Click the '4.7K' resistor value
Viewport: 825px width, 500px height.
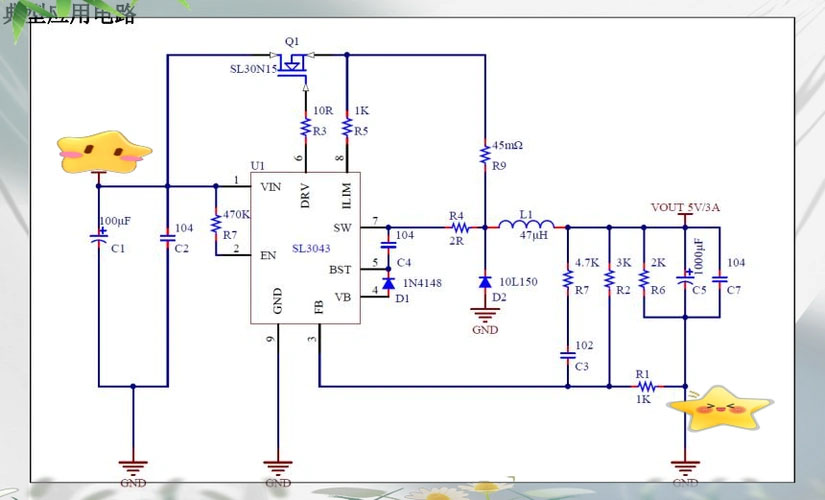pyautogui.click(x=587, y=262)
